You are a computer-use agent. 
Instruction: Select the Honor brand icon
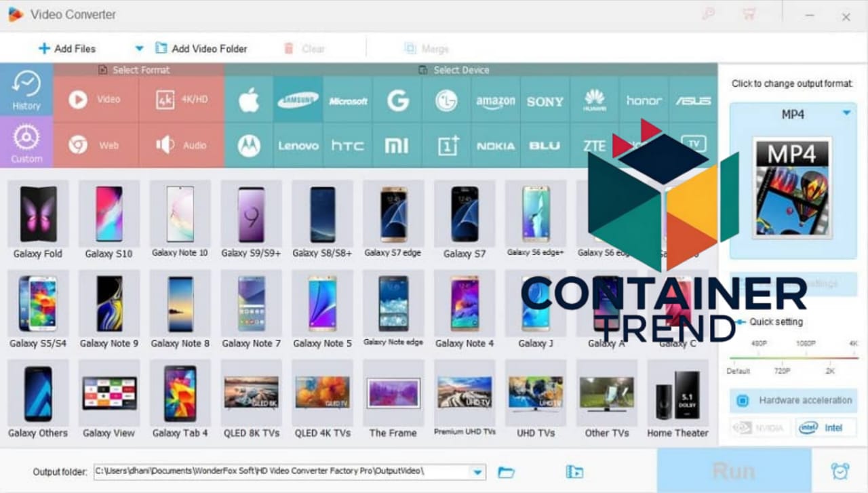(x=644, y=100)
